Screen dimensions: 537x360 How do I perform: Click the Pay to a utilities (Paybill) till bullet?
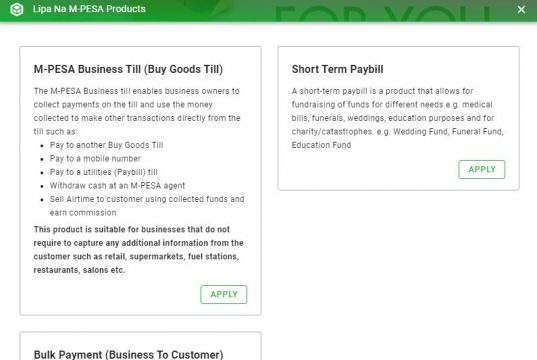103,172
